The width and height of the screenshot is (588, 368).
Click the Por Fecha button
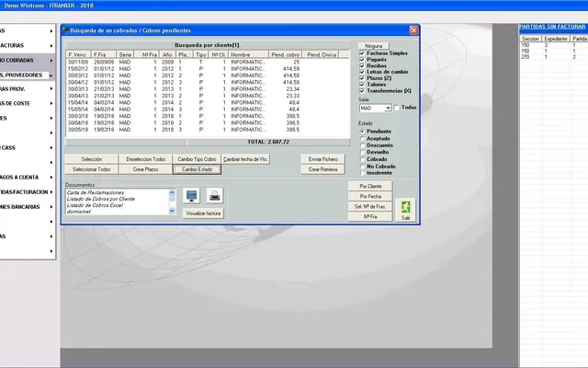click(x=370, y=196)
